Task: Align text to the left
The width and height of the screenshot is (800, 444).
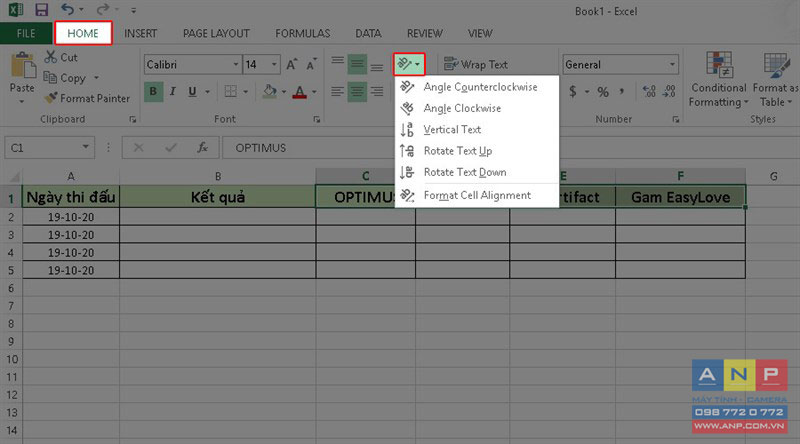Action: pyautogui.click(x=337, y=92)
